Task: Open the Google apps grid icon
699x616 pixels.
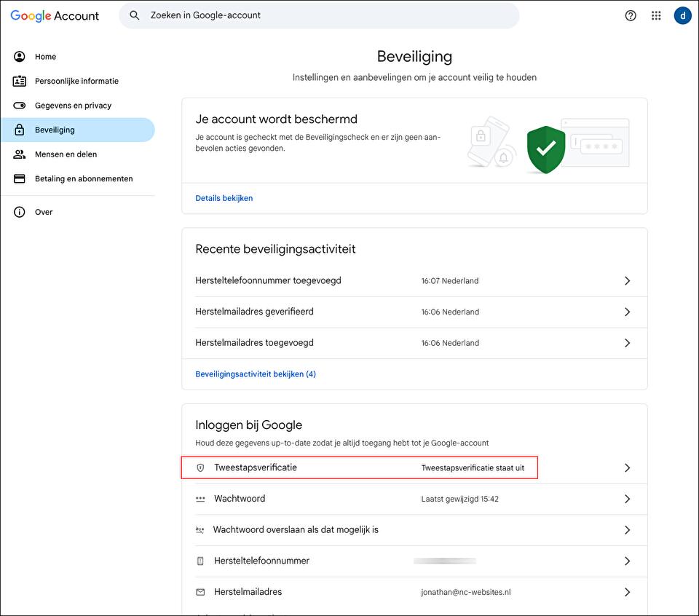Action: tap(656, 15)
